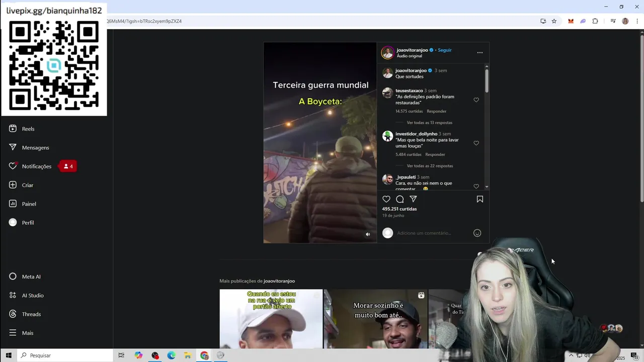Open Chrome's three-dot menu

[x=637, y=21]
